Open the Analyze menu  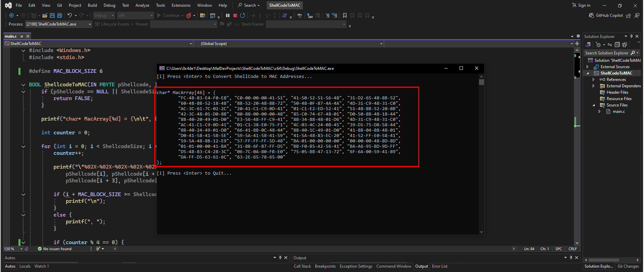click(x=142, y=5)
